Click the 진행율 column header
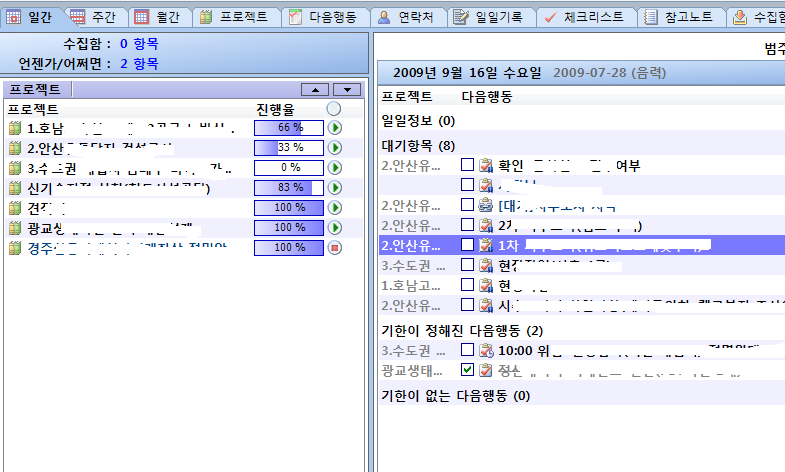This screenshot has height=472, width=785. coord(275,109)
